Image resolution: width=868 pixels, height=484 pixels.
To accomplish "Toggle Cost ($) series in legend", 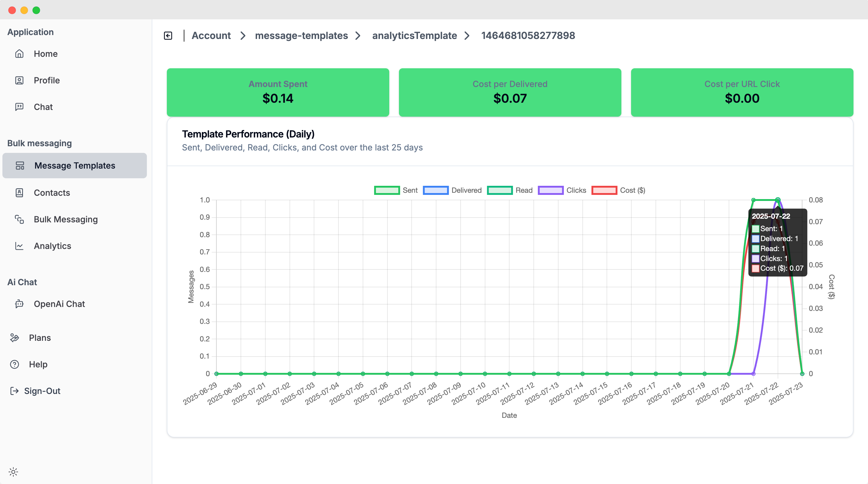I will (x=618, y=190).
